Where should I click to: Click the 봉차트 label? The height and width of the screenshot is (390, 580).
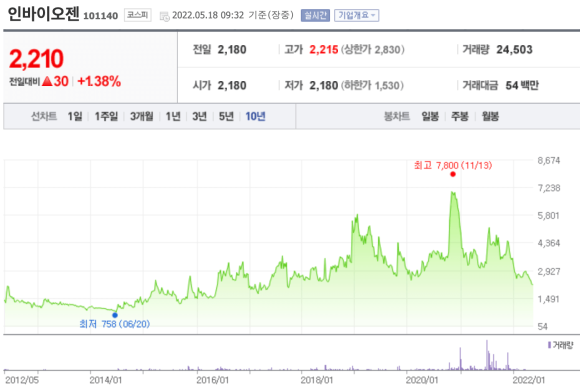pyautogui.click(x=397, y=117)
